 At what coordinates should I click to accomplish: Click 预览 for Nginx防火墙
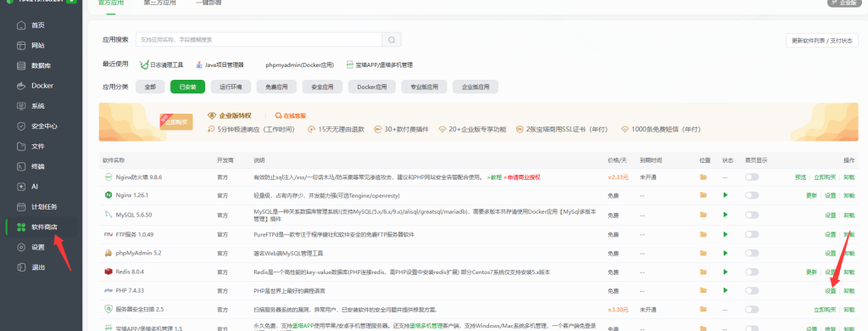click(x=800, y=177)
